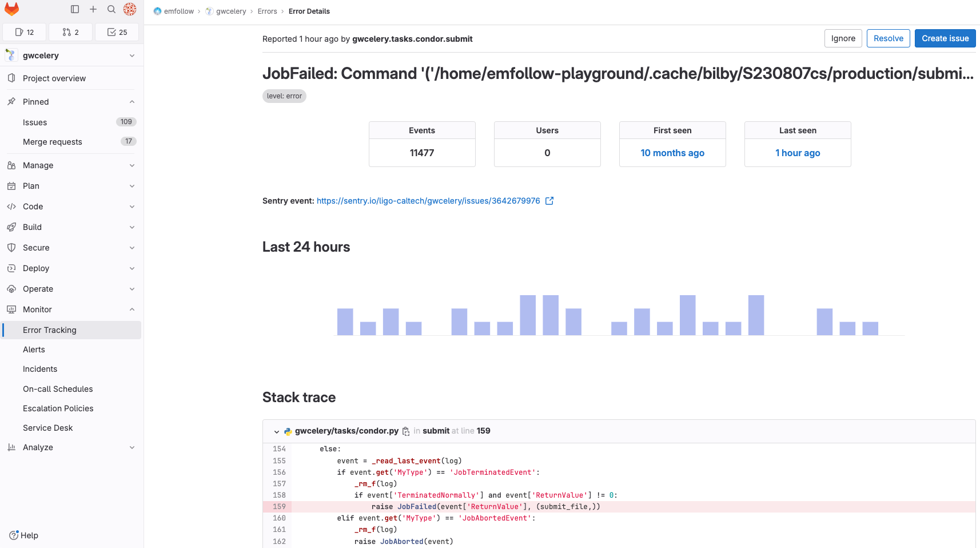Click the highlighted line 159 in stack trace
This screenshot has width=980, height=548.
[x=619, y=507]
